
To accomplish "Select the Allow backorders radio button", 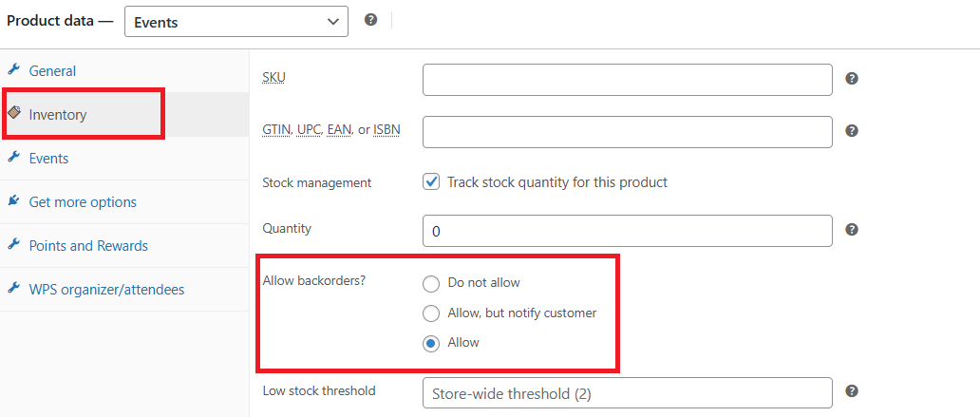I will (431, 343).
